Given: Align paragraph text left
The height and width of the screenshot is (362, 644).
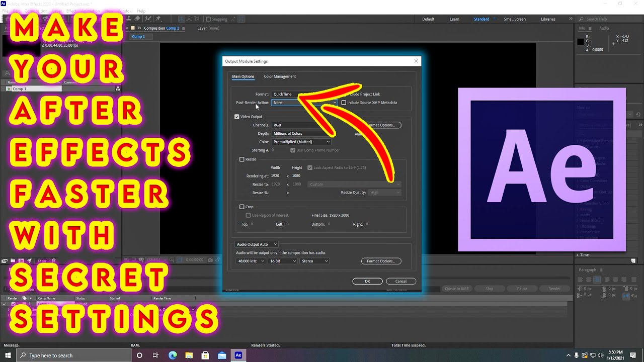Looking at the screenshot, I should [x=580, y=279].
